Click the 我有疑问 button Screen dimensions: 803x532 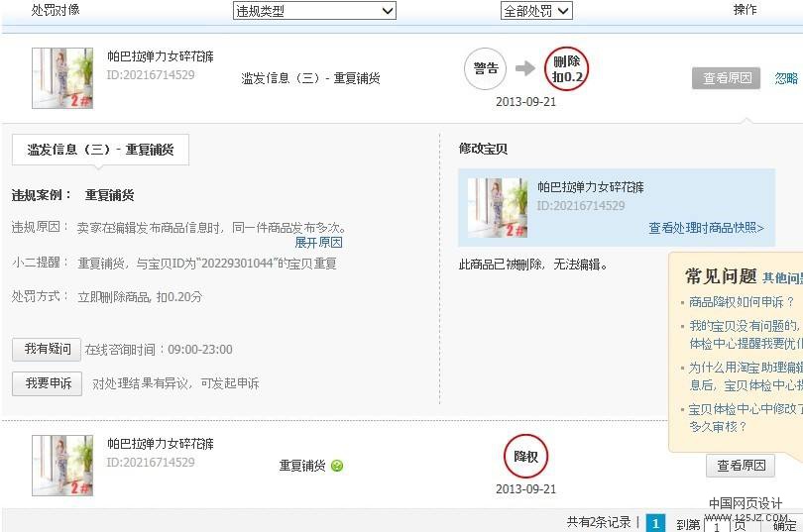[x=47, y=349]
